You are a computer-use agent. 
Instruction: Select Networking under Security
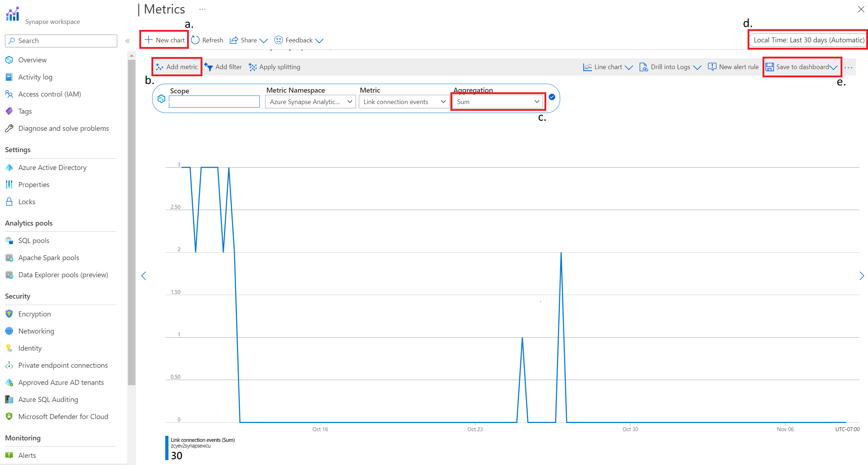click(36, 331)
